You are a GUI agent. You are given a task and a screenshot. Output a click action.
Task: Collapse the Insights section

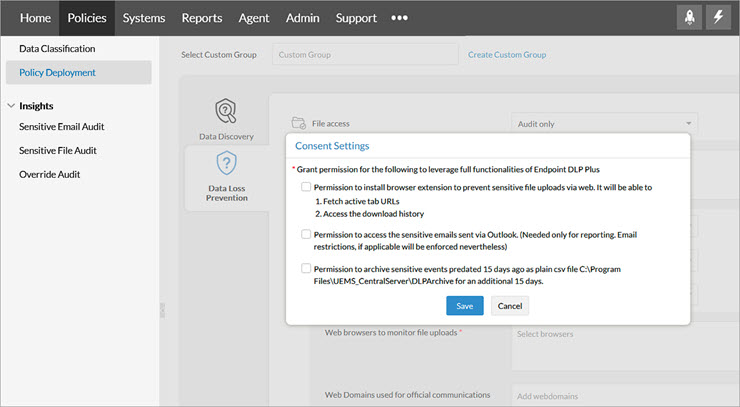[x=11, y=105]
